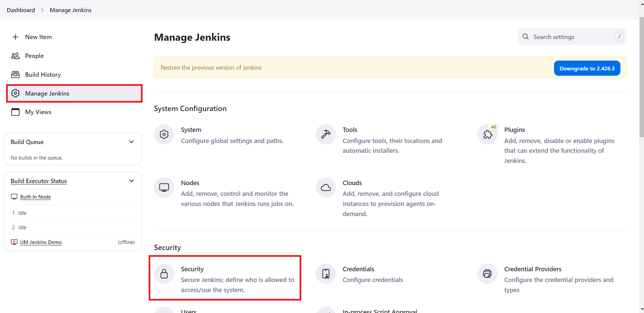This screenshot has height=313, width=644.
Task: Open Plugins title
Action: [x=515, y=130]
